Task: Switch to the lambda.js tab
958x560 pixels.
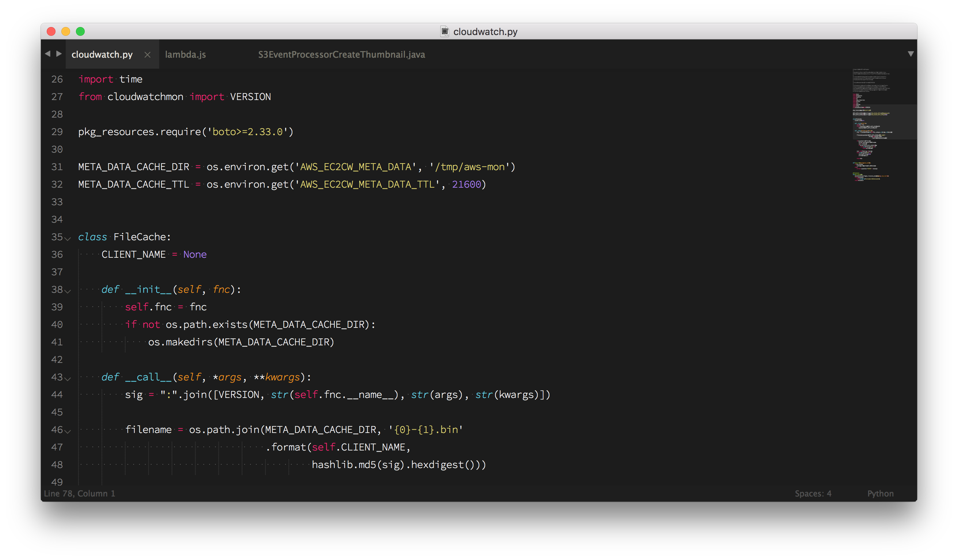Action: [x=185, y=55]
